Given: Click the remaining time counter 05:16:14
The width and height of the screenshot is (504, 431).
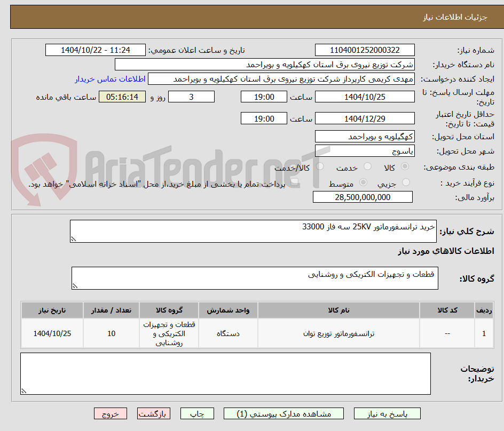Looking at the screenshot, I should coord(122,97).
